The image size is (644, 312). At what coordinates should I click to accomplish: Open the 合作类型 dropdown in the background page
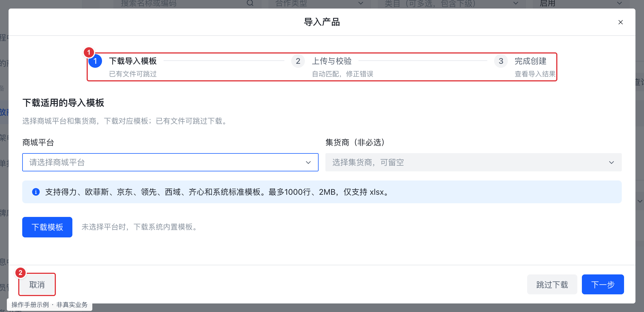click(x=319, y=3)
